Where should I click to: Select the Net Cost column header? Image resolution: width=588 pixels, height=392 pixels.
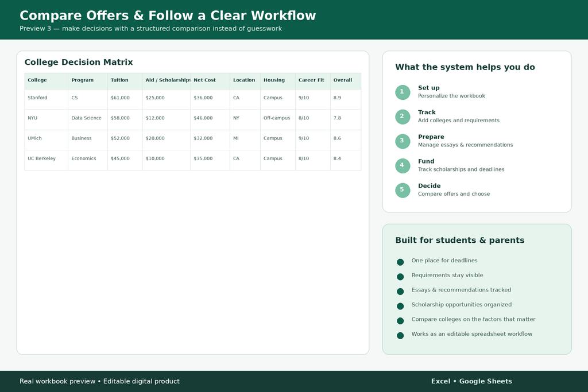(x=210, y=81)
